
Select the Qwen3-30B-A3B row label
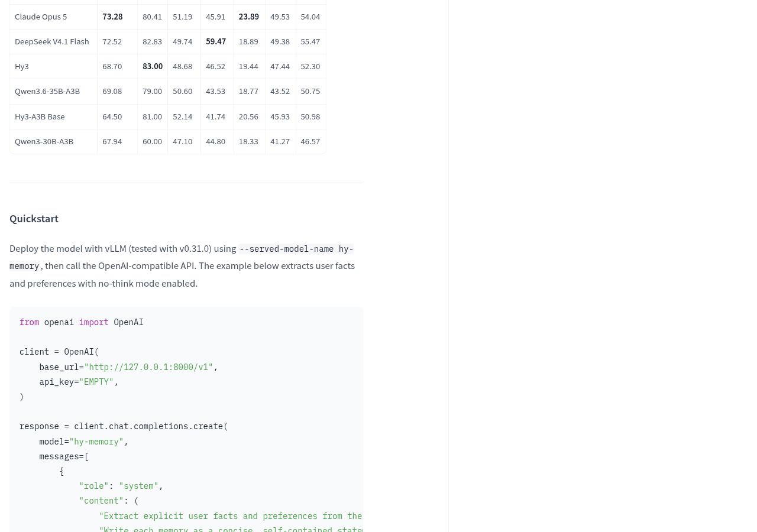[x=44, y=141]
